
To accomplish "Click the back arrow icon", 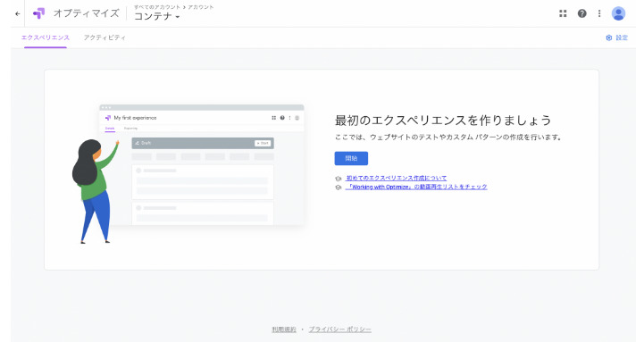I will (17, 13).
